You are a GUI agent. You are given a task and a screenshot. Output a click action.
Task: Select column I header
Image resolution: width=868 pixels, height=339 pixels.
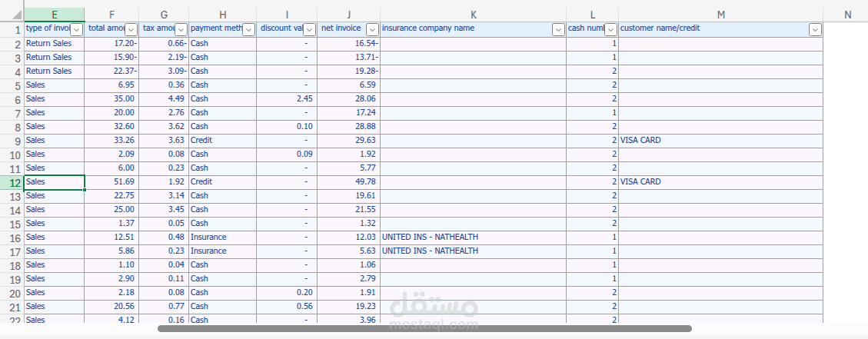[287, 15]
